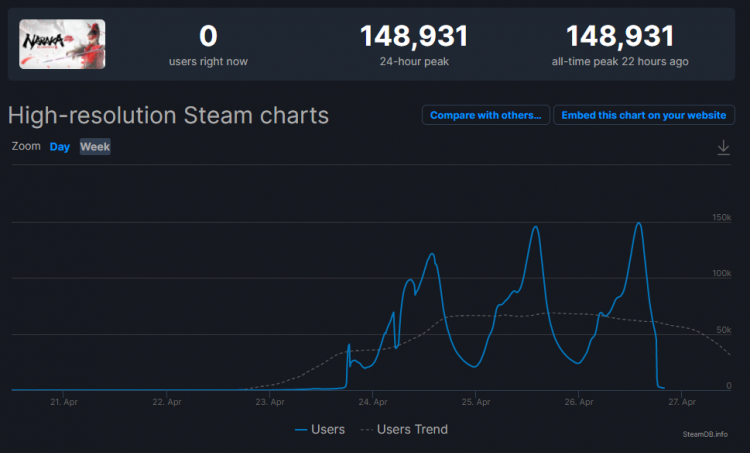The height and width of the screenshot is (453, 750).
Task: Click the users right now counter
Action: coord(208,45)
